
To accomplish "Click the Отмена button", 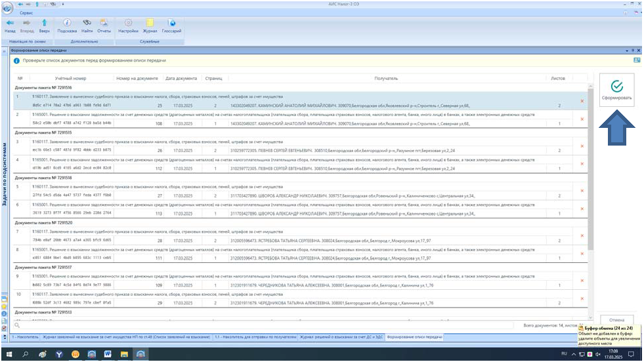I will (x=616, y=321).
